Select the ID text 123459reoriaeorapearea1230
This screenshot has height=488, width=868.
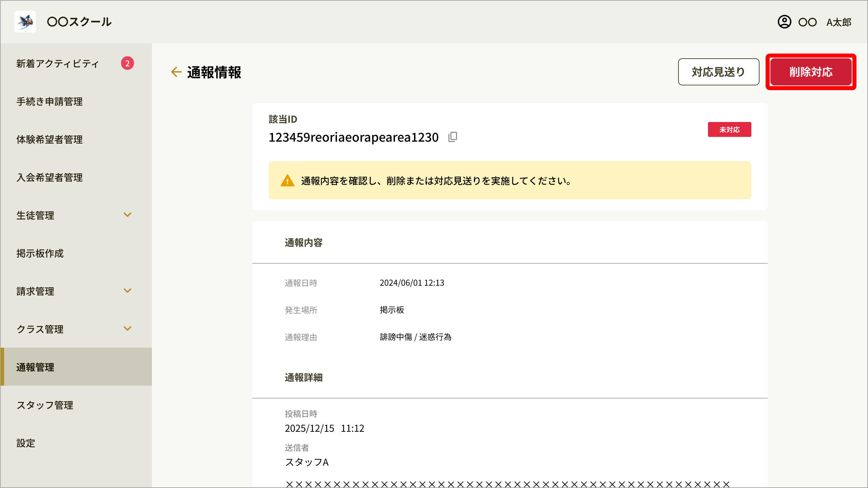pyautogui.click(x=354, y=137)
